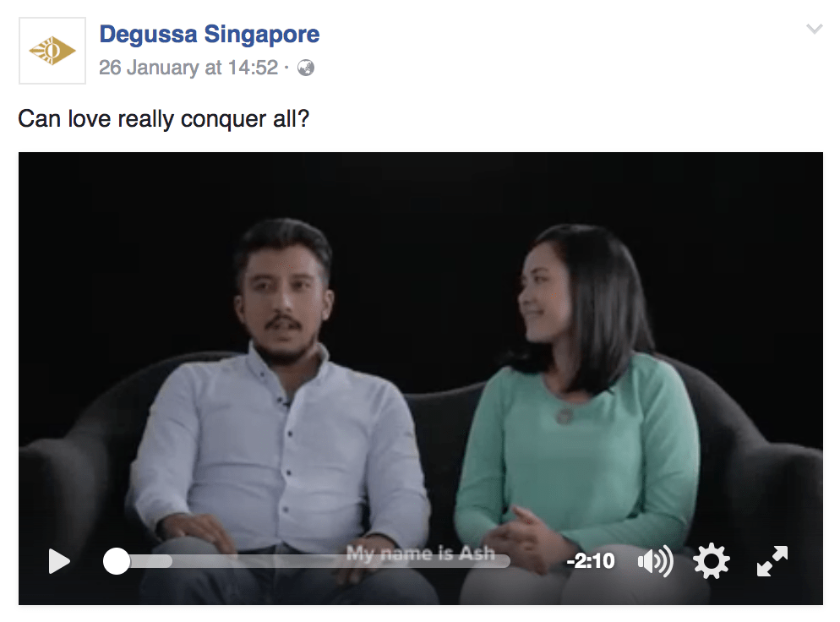Visit the Degussa Singapore page link
The height and width of the screenshot is (622, 840).
point(210,35)
